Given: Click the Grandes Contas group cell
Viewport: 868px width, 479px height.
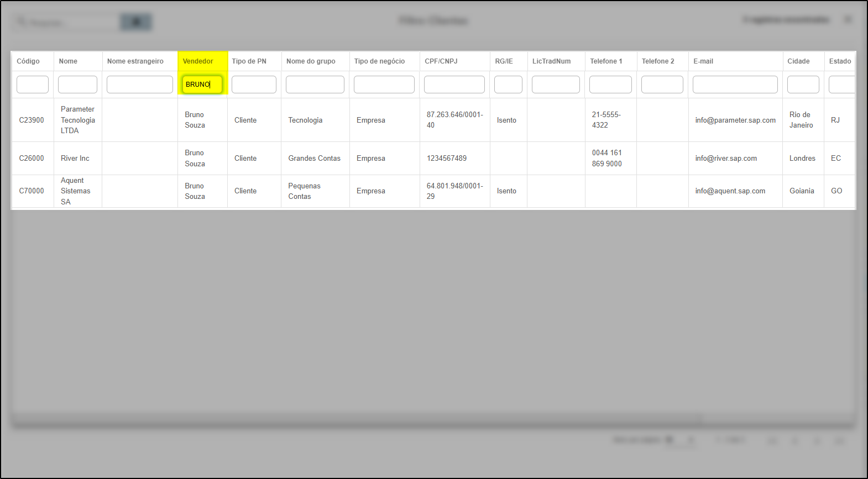Looking at the screenshot, I should [314, 159].
